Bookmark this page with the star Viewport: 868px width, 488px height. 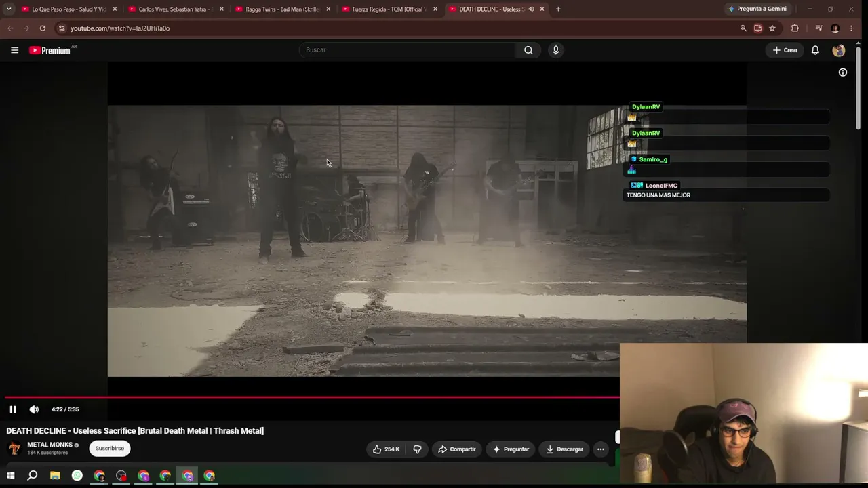772,28
